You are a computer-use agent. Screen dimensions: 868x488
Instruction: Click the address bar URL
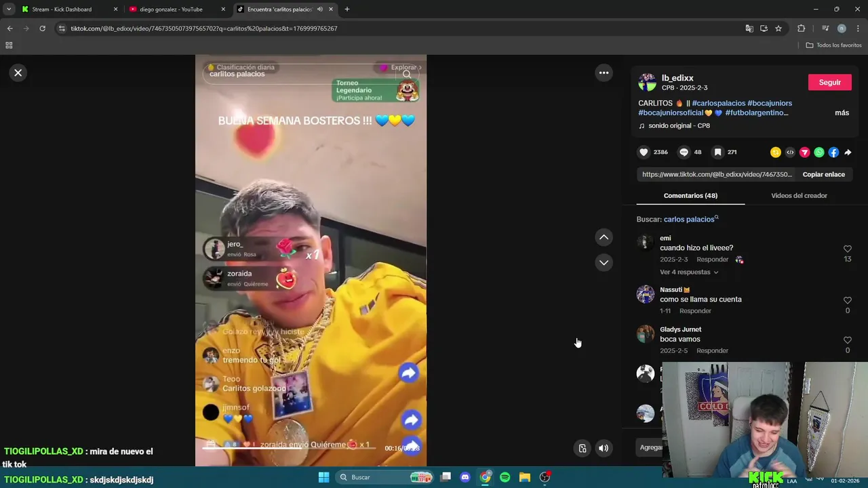(203, 28)
